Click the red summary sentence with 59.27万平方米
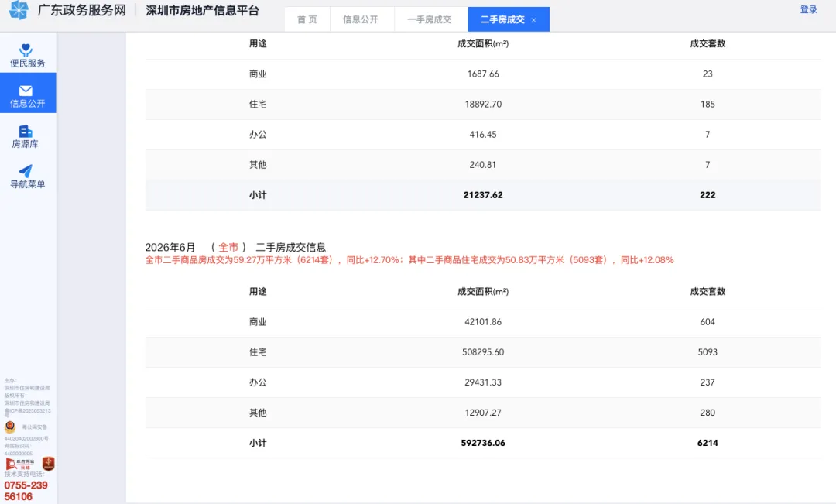836x504 pixels. [409, 260]
